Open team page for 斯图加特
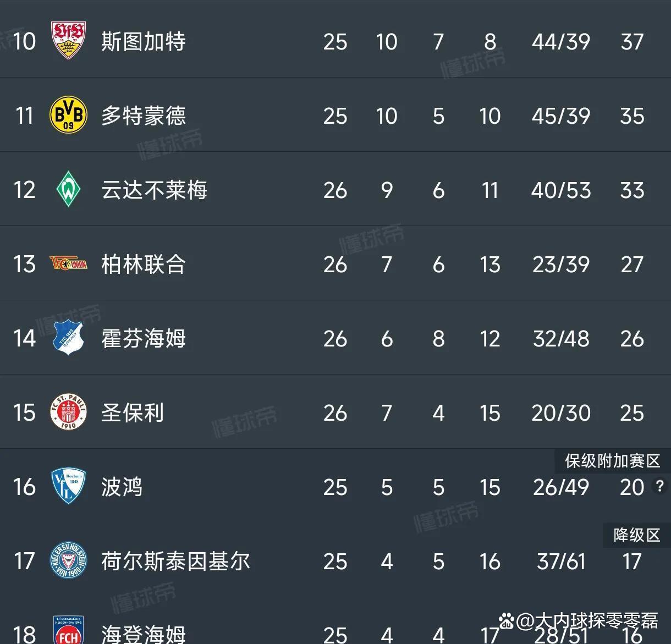 144,41
